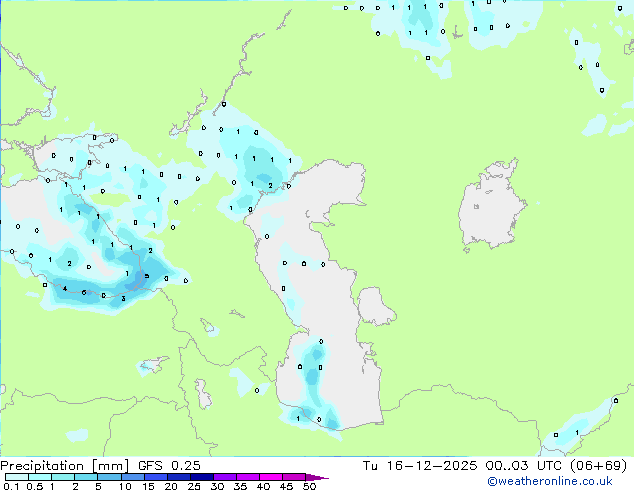The width and height of the screenshot is (634, 490).
Task: Click the Aral Sea on the map
Action: (491, 206)
